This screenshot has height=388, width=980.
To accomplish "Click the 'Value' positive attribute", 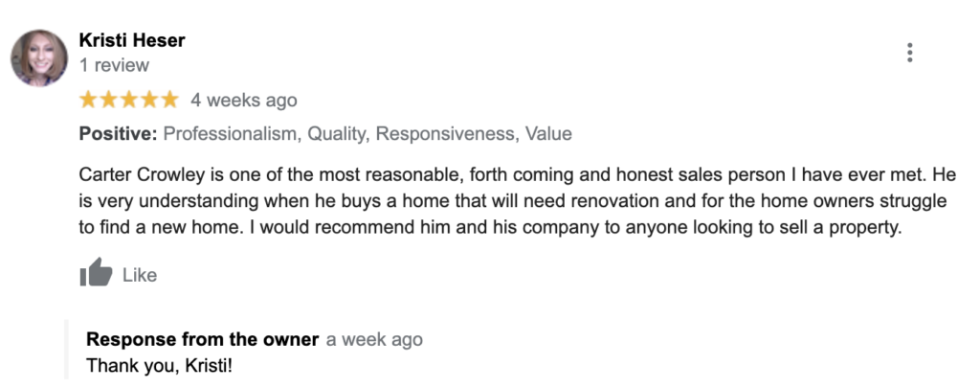I will click(548, 133).
